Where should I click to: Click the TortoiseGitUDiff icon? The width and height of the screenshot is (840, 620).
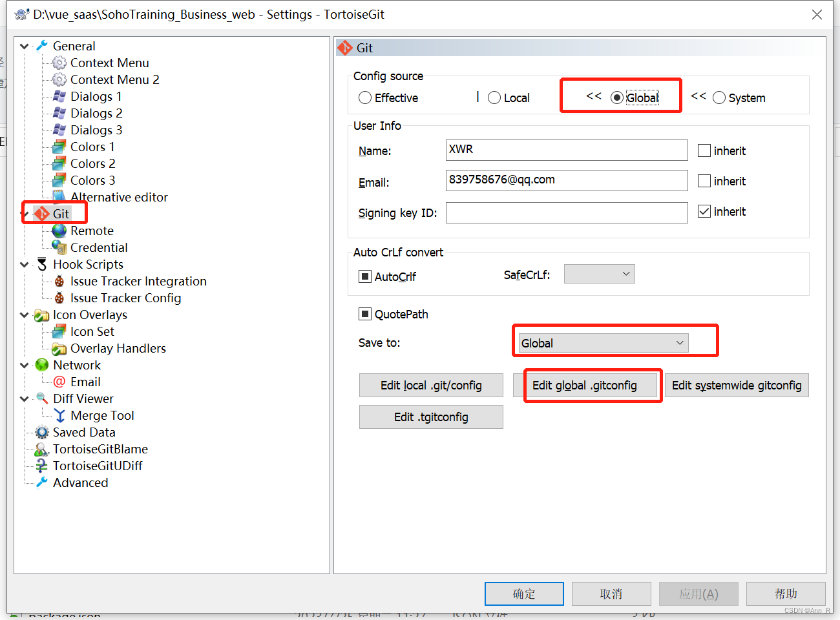(42, 466)
